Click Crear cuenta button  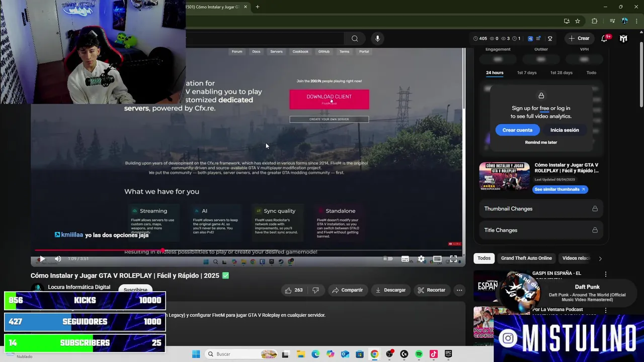pos(517,130)
